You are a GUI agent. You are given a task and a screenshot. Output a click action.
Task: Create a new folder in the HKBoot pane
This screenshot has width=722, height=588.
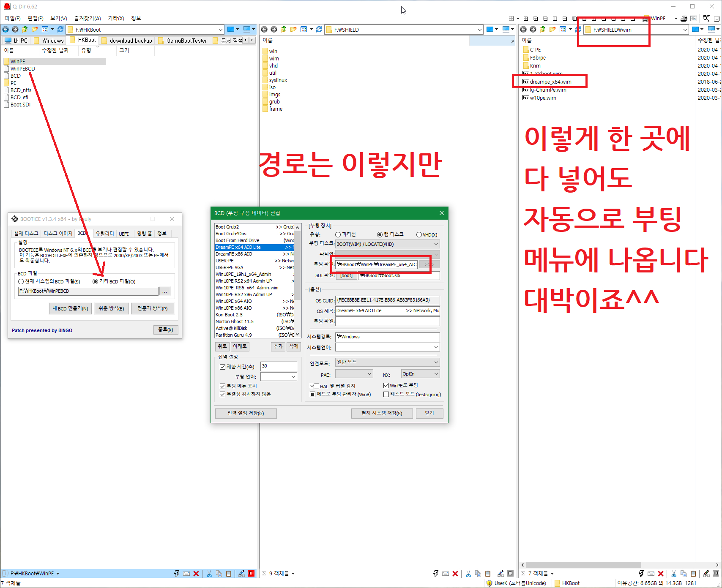tap(35, 29)
